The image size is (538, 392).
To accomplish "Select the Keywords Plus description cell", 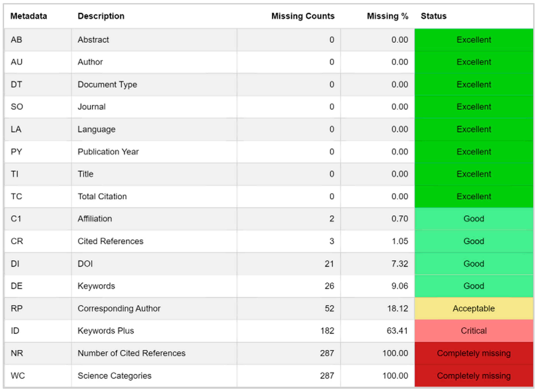I will 106,331.
